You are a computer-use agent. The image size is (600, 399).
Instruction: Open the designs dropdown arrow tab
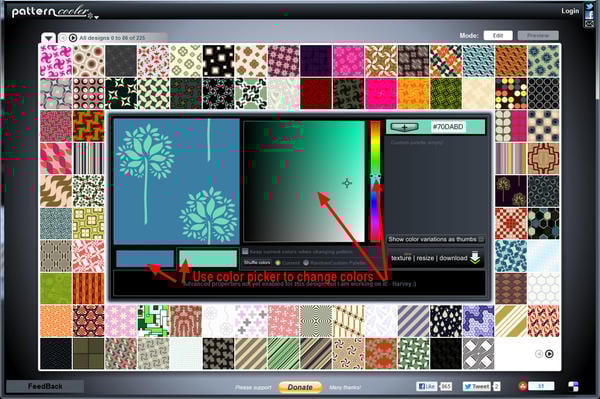[x=49, y=38]
